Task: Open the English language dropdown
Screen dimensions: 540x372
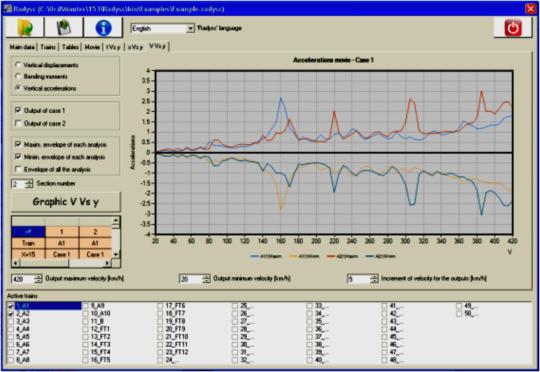Action: (190, 29)
